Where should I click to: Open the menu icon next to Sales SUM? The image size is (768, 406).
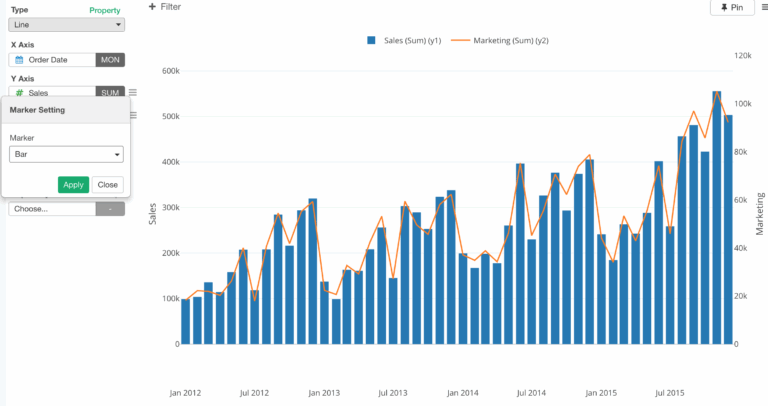pos(133,92)
